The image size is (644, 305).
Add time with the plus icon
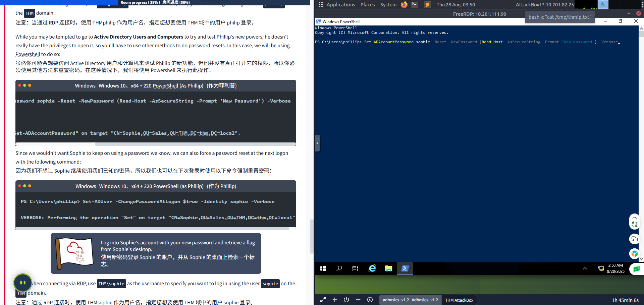coord(335,300)
